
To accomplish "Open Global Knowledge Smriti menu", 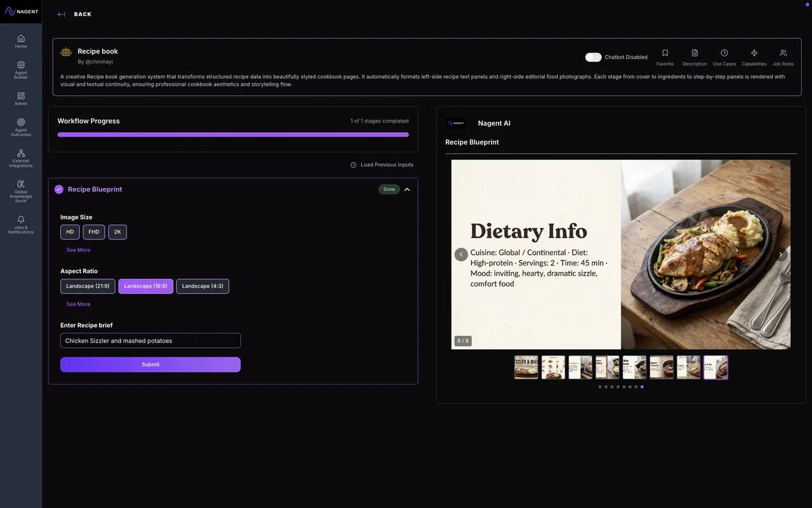I will [21, 189].
